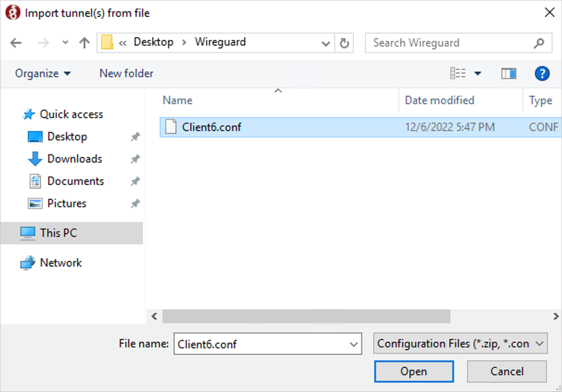Click the change view layout icon
Screen dimensions: 562x392
458,73
